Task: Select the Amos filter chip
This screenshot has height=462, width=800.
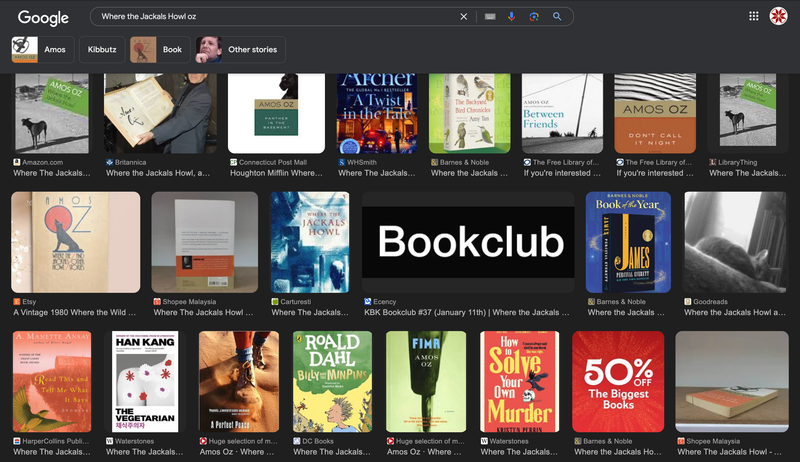Action: pyautogui.click(x=43, y=49)
